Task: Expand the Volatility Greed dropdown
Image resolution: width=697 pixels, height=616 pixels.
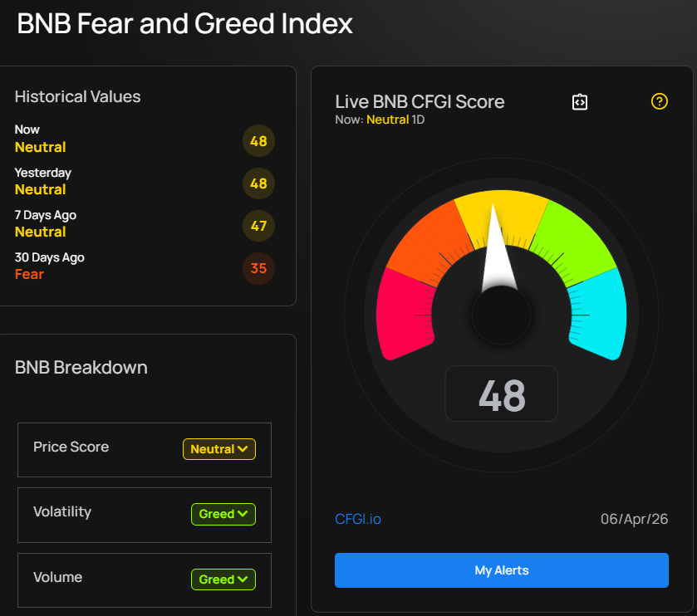Action: [x=223, y=514]
